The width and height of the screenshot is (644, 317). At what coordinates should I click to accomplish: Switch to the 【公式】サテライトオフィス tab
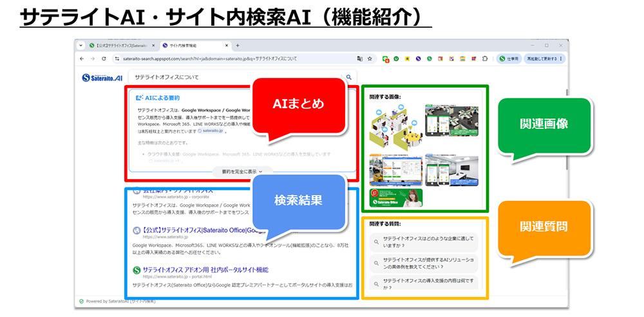pyautogui.click(x=122, y=45)
